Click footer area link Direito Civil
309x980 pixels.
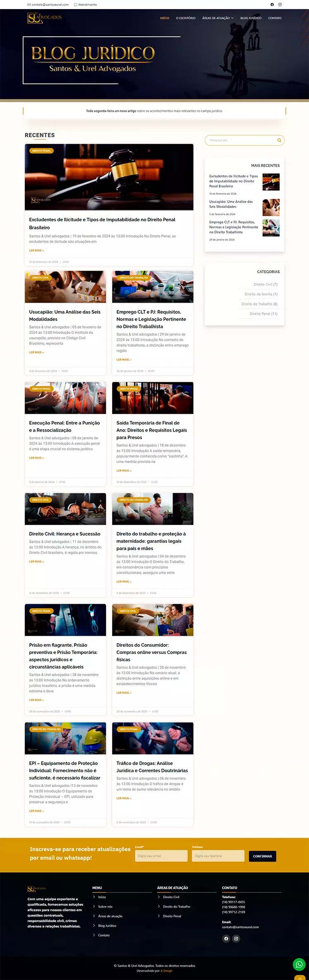[x=171, y=897]
